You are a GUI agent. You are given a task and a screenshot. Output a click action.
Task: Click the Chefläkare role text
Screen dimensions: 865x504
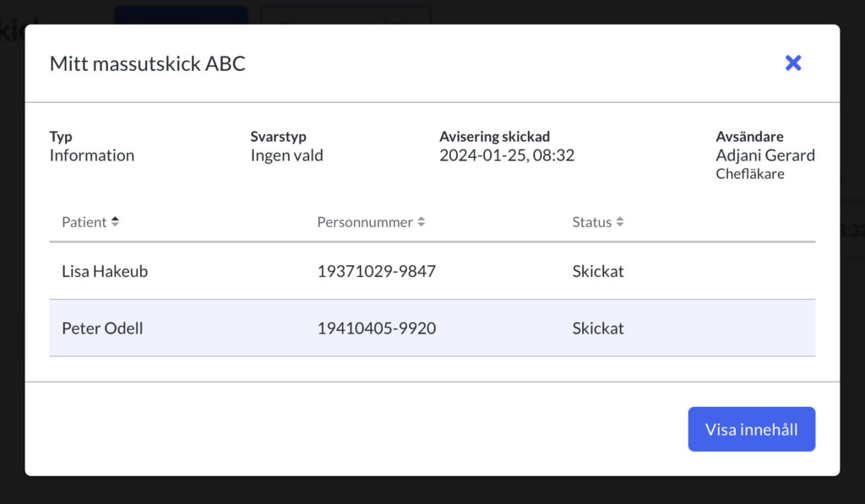pos(750,174)
